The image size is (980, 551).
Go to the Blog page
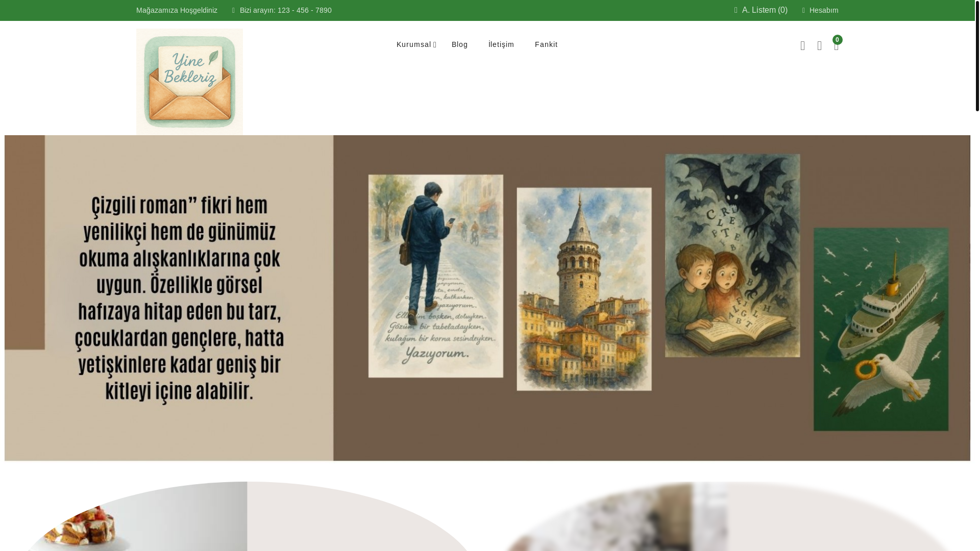point(459,44)
